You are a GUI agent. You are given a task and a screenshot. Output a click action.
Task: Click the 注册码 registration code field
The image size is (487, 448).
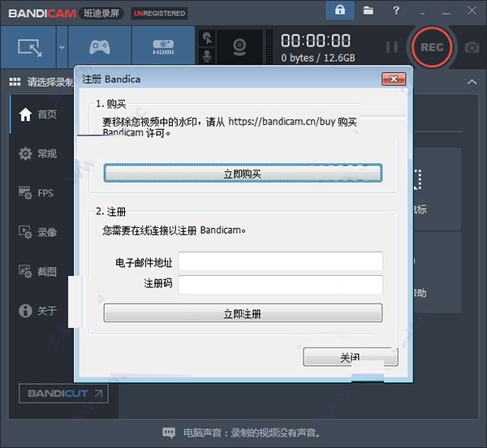281,285
